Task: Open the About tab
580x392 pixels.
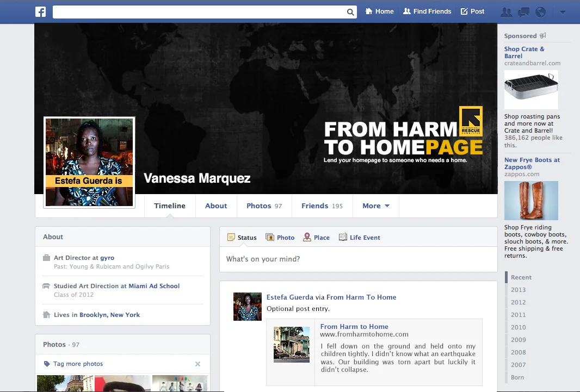Action: click(x=216, y=206)
